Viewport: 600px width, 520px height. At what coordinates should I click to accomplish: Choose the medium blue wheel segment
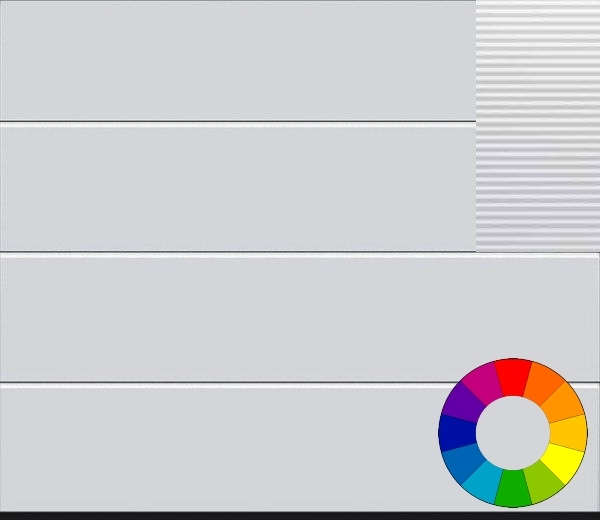coord(464,463)
